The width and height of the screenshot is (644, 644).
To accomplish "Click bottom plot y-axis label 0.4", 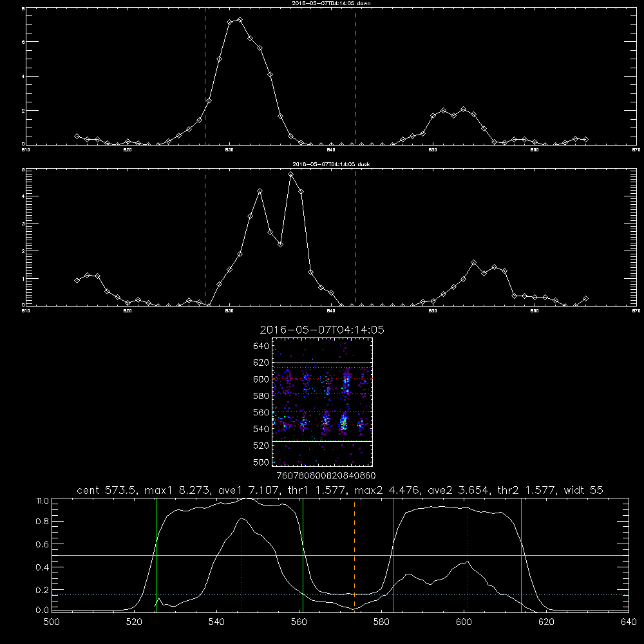I will (43, 567).
